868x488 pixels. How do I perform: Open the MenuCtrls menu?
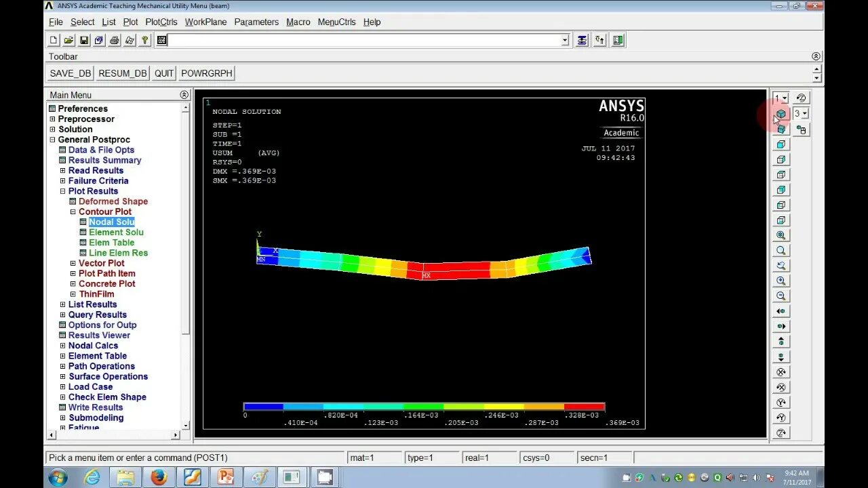336,22
